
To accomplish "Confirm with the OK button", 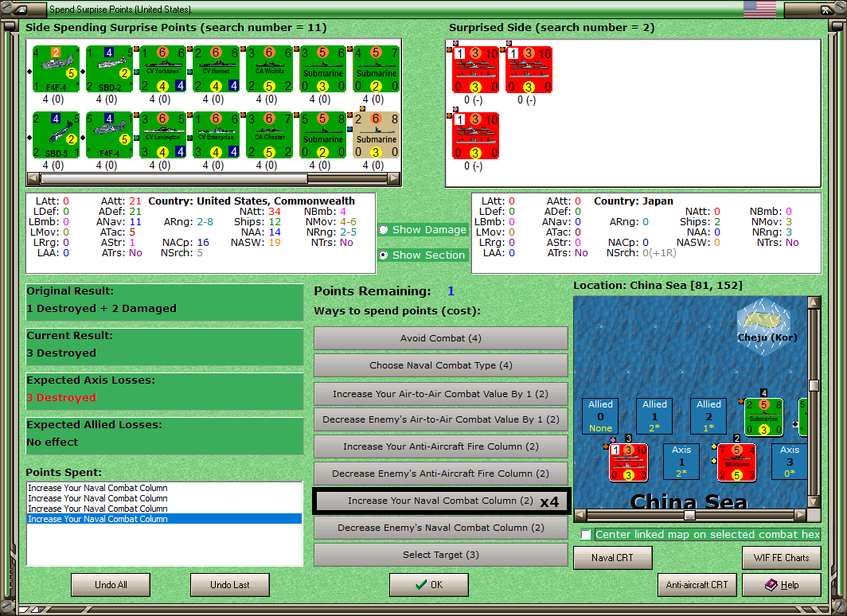I will [x=429, y=585].
